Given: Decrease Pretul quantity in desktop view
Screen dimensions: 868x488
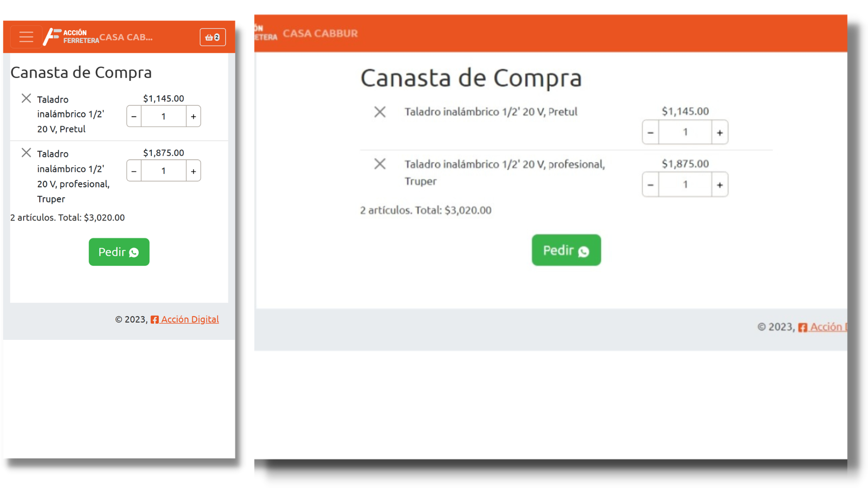Looking at the screenshot, I should [x=651, y=132].
